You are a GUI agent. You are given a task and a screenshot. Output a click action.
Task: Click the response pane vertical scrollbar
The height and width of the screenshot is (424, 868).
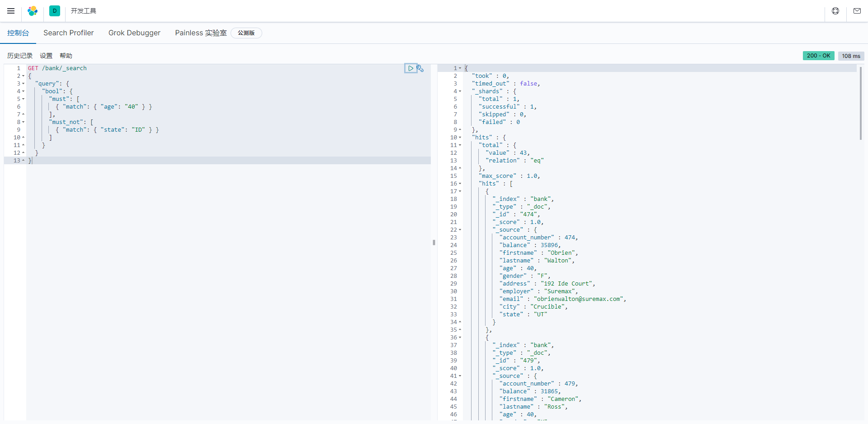point(860,104)
